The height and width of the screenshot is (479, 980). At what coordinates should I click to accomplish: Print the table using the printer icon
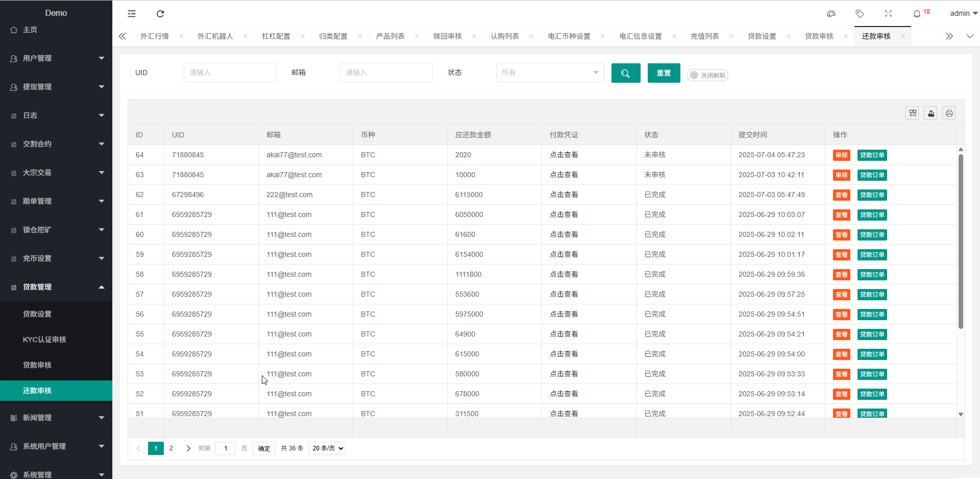[x=949, y=113]
